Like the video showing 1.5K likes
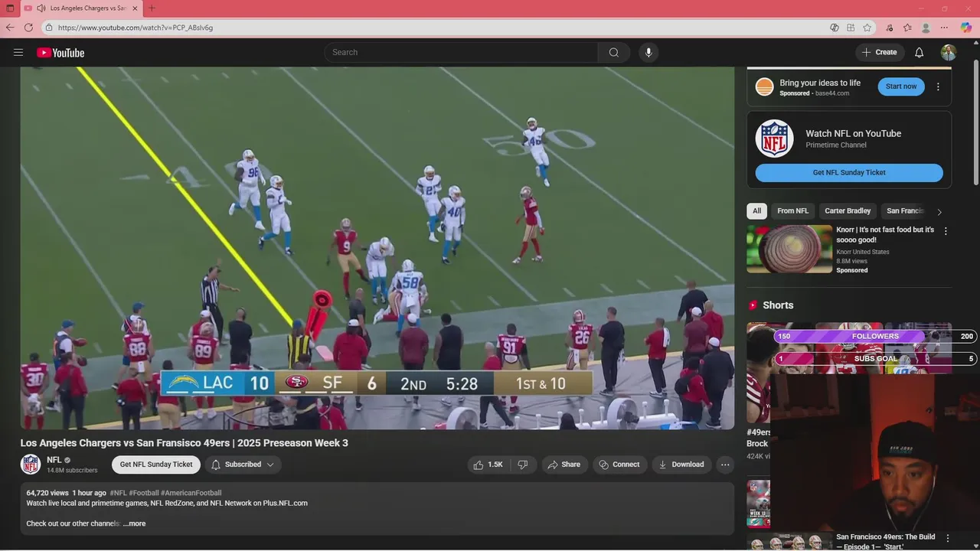The height and width of the screenshot is (551, 980). (488, 465)
